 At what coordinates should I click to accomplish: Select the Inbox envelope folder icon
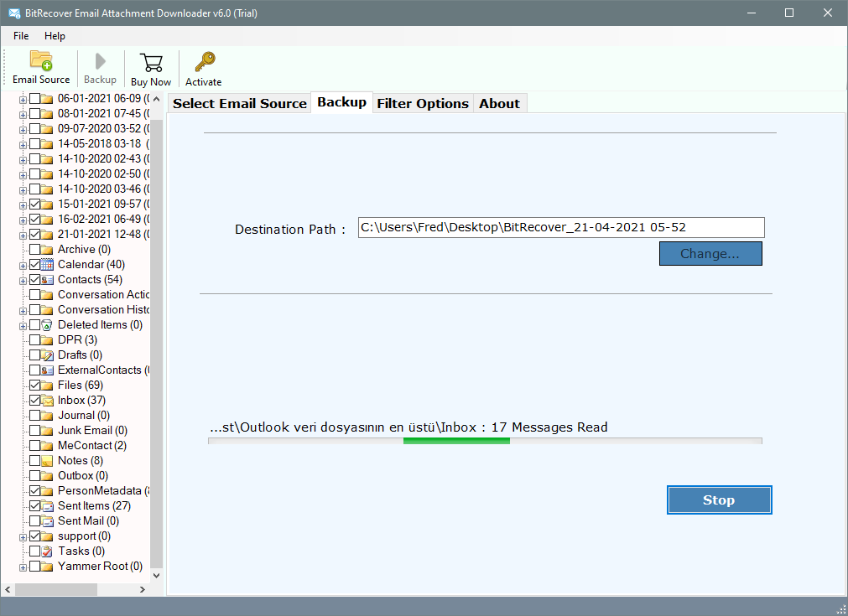coord(48,401)
